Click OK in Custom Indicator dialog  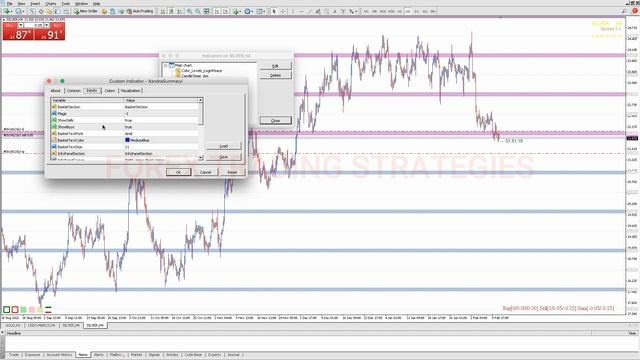click(x=178, y=172)
